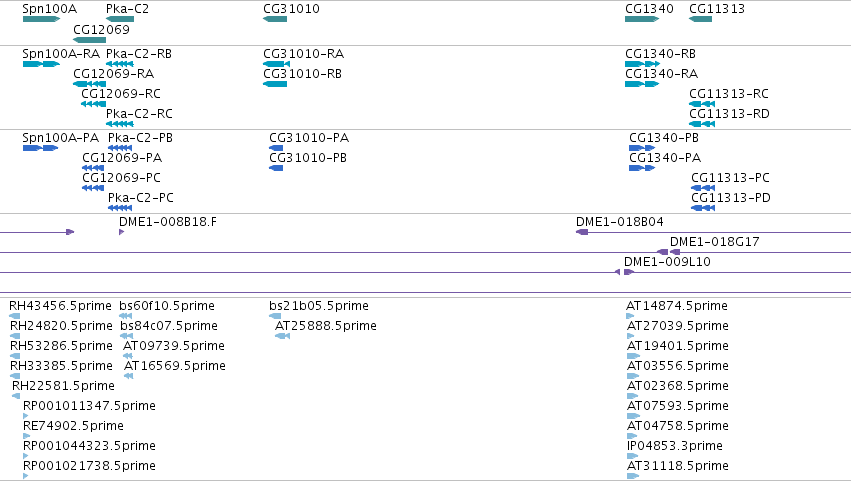Click the DME1-008B18.F clone label
The image size is (851, 481).
click(x=168, y=222)
